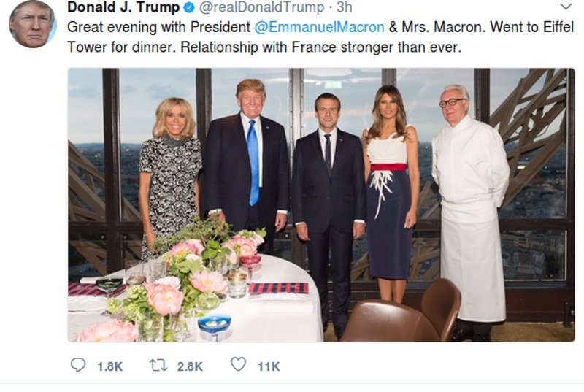Screen dimensions: 584x392
Task: Click the 11K likes count
Action: [x=269, y=366]
